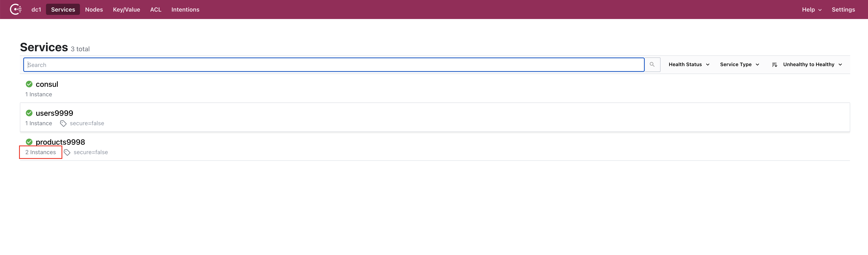Open the Intentions tab
The image size is (868, 255).
coord(185,10)
